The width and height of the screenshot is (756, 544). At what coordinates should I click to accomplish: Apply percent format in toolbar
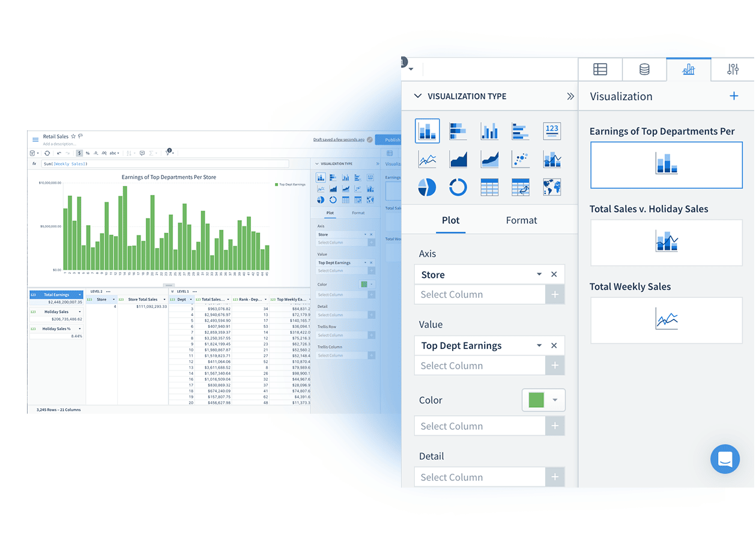click(88, 153)
